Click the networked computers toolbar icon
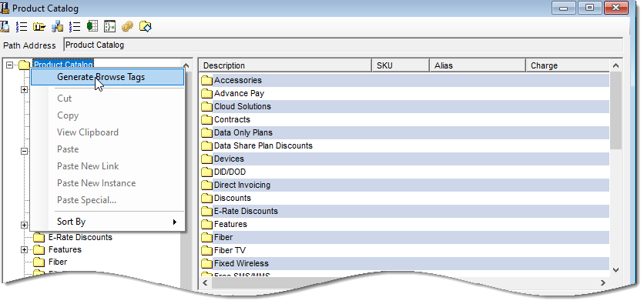This screenshot has width=644, height=304. pos(57,27)
